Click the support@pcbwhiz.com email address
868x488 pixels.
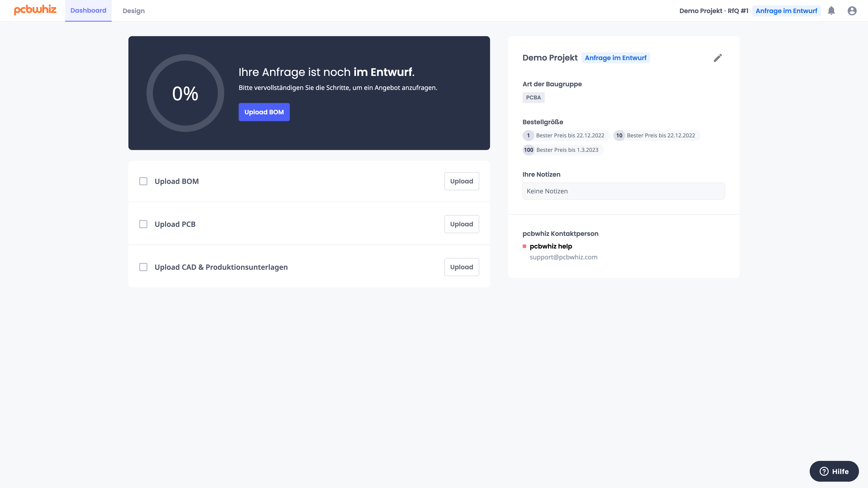(x=563, y=257)
